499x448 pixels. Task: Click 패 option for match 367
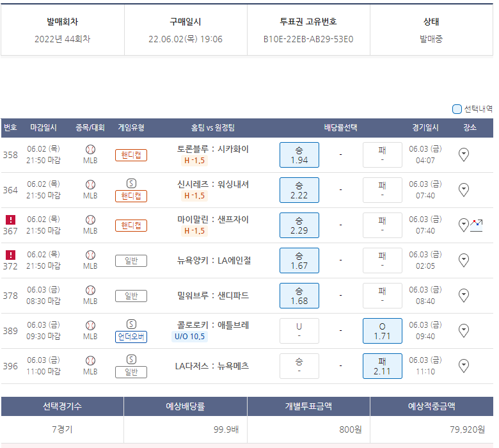(382, 225)
